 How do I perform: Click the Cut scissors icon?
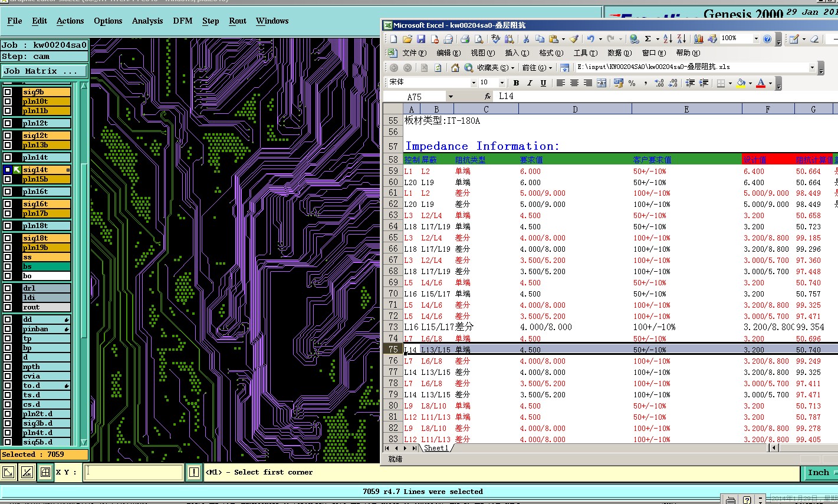click(526, 39)
